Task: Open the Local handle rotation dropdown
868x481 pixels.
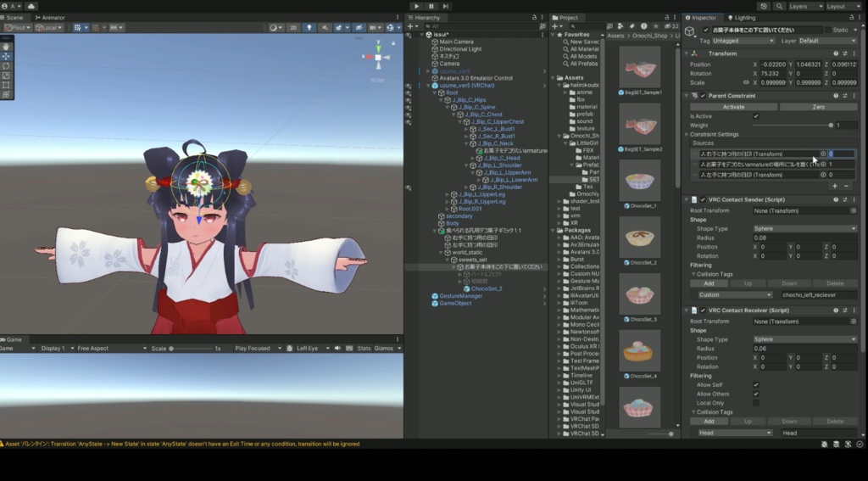Action: click(x=48, y=28)
